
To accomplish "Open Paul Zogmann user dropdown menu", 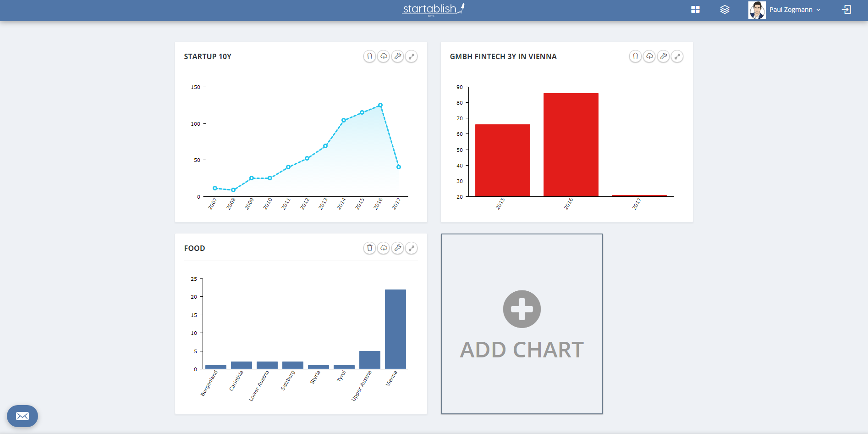I will (785, 10).
